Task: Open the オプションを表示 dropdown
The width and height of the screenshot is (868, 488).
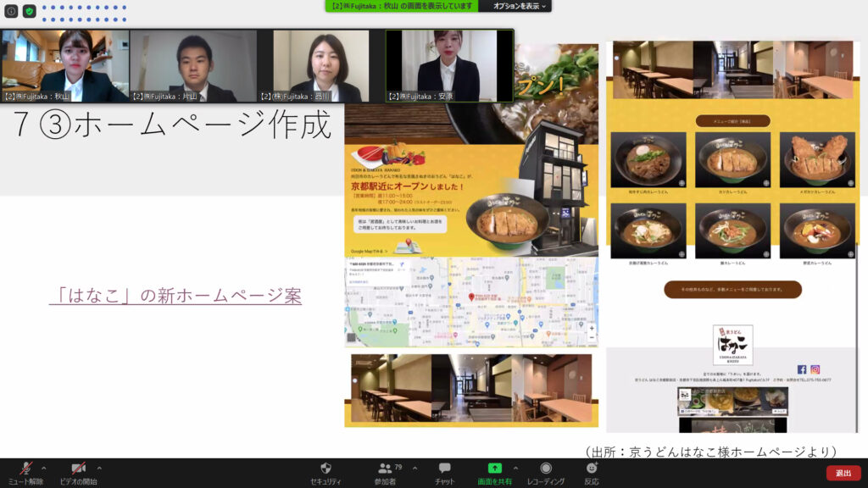Action: coord(519,6)
